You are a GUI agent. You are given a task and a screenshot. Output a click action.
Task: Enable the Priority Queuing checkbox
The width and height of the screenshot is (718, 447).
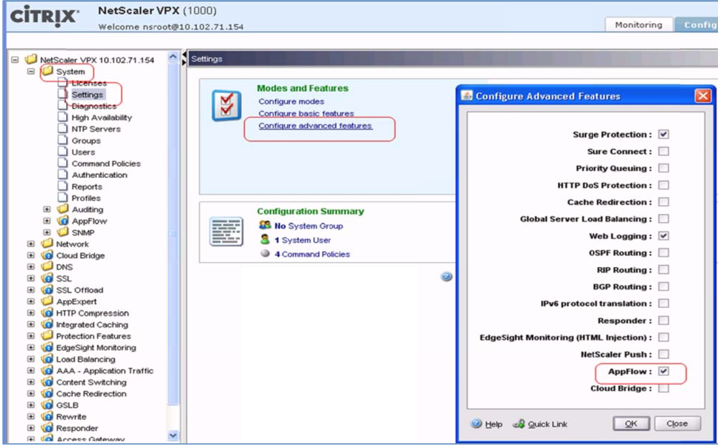tap(664, 168)
